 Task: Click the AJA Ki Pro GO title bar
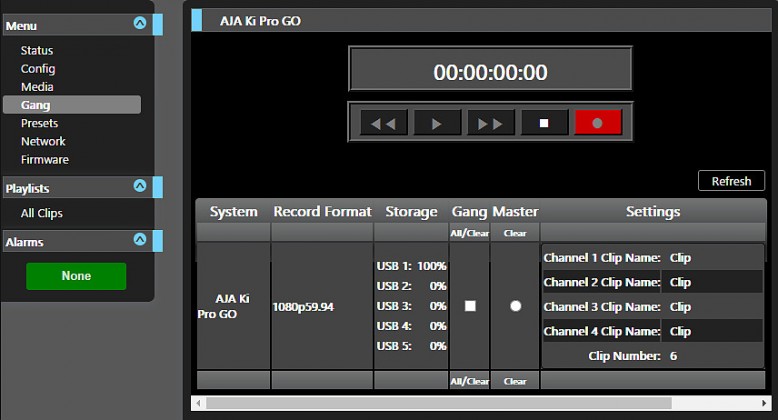click(481, 21)
